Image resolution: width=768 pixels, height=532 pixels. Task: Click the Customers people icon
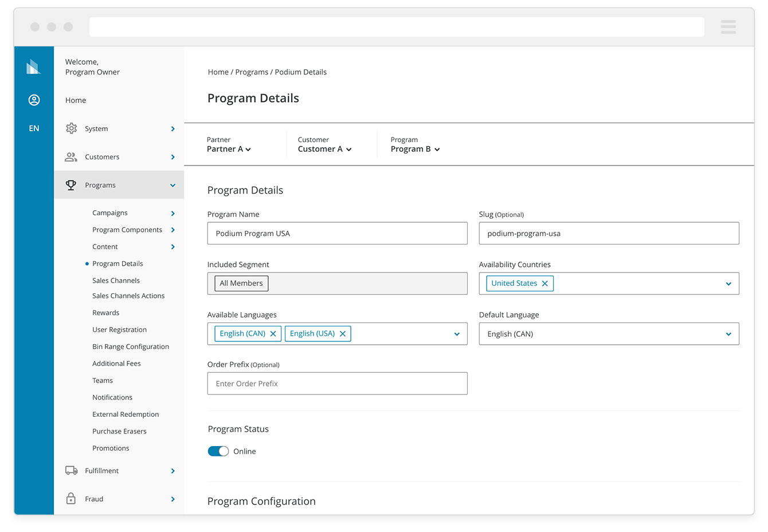pos(71,157)
